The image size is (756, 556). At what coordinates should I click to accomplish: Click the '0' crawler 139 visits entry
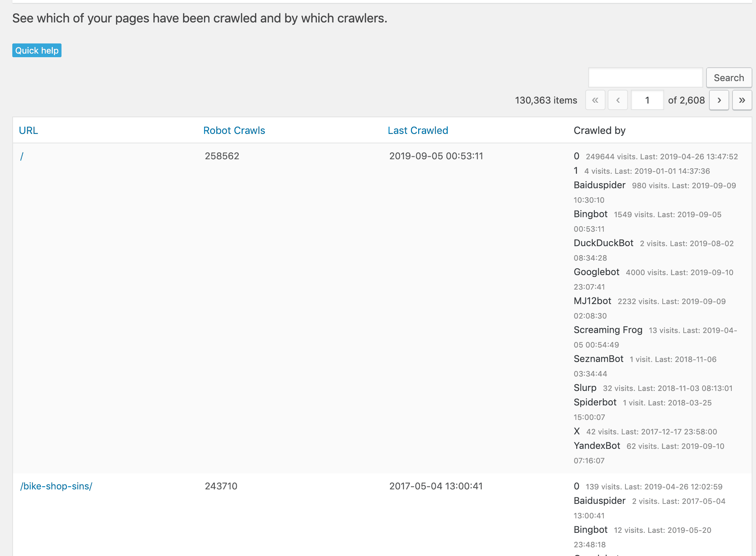648,486
